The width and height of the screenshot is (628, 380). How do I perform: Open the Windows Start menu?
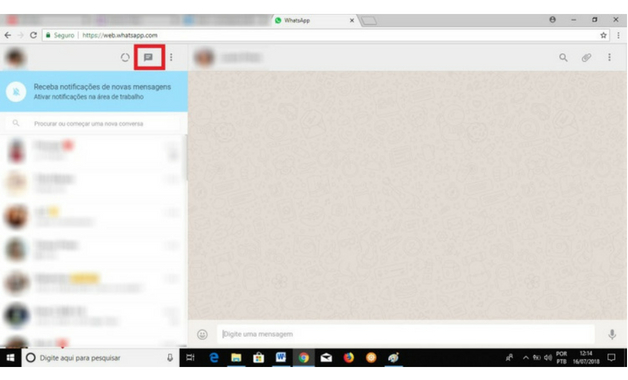pyautogui.click(x=10, y=358)
